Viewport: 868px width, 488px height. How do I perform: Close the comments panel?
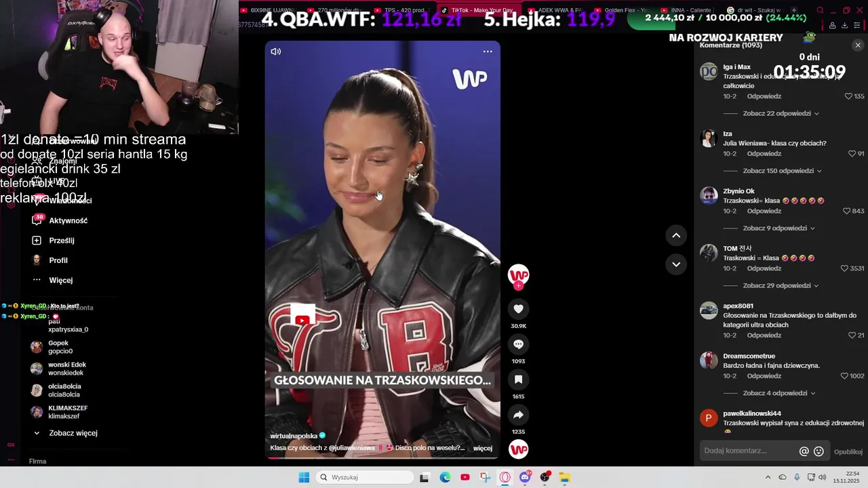coord(858,45)
